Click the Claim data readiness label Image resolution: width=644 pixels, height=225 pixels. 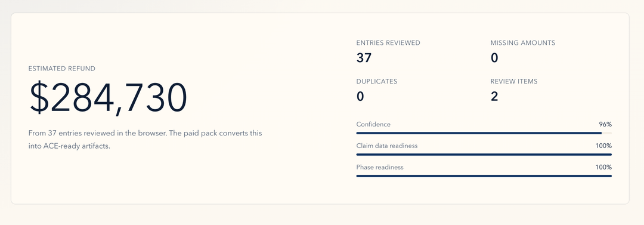point(387,146)
